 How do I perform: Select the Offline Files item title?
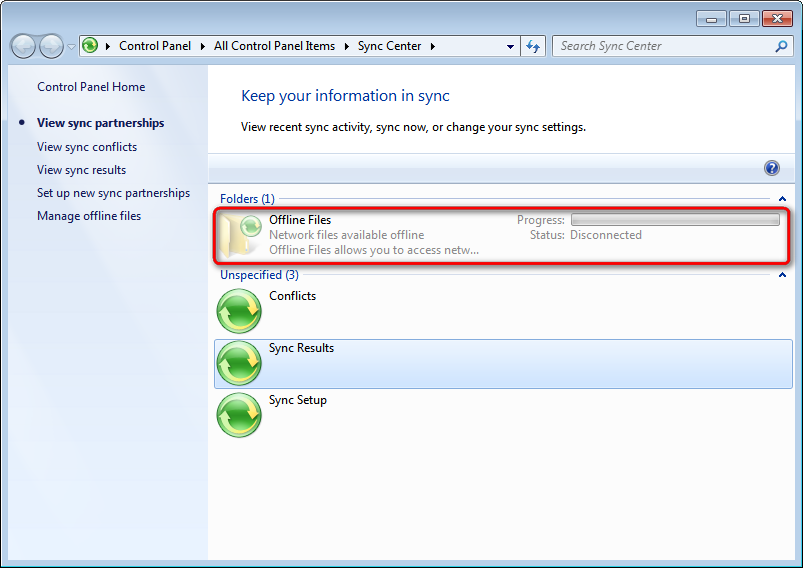pos(300,220)
